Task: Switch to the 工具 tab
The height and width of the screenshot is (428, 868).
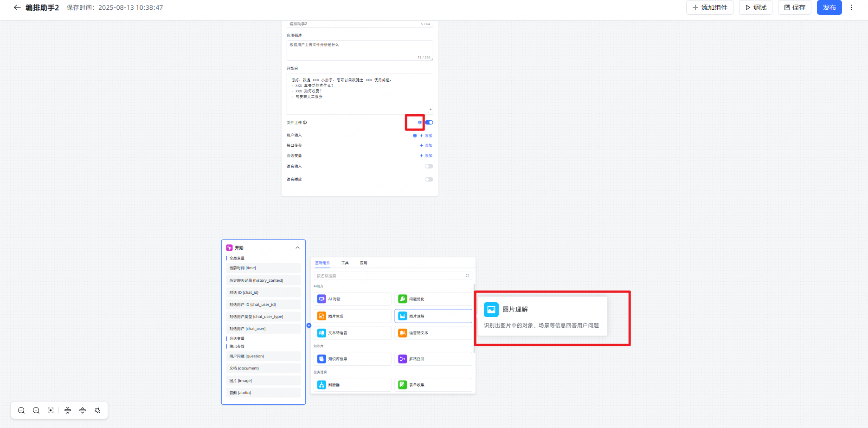Action: [345, 263]
